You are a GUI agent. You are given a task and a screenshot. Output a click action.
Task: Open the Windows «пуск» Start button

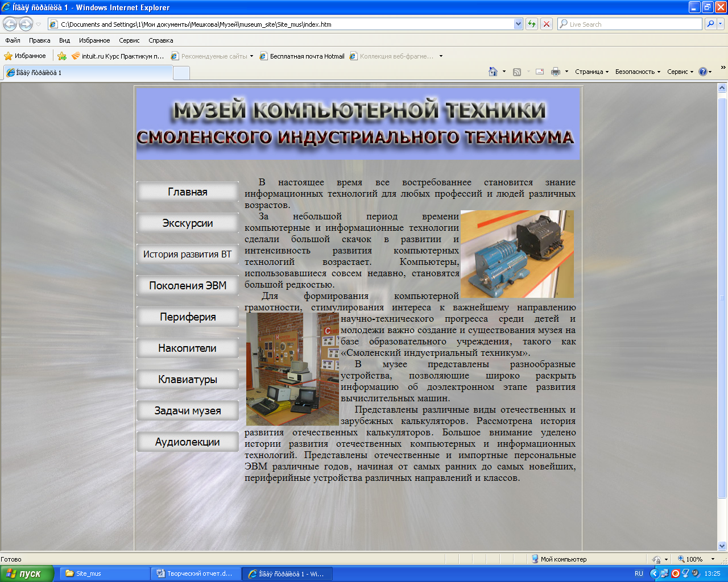point(27,573)
